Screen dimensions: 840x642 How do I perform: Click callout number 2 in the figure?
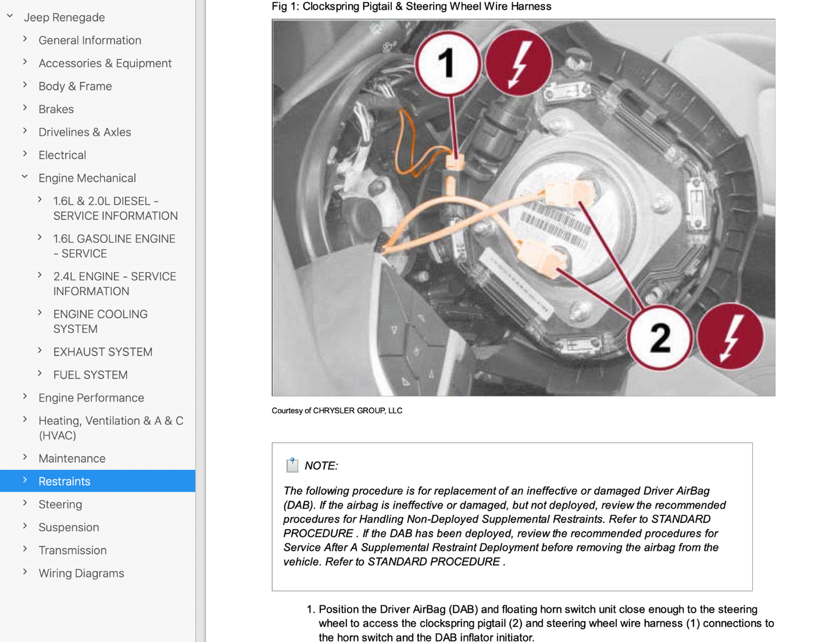point(659,338)
